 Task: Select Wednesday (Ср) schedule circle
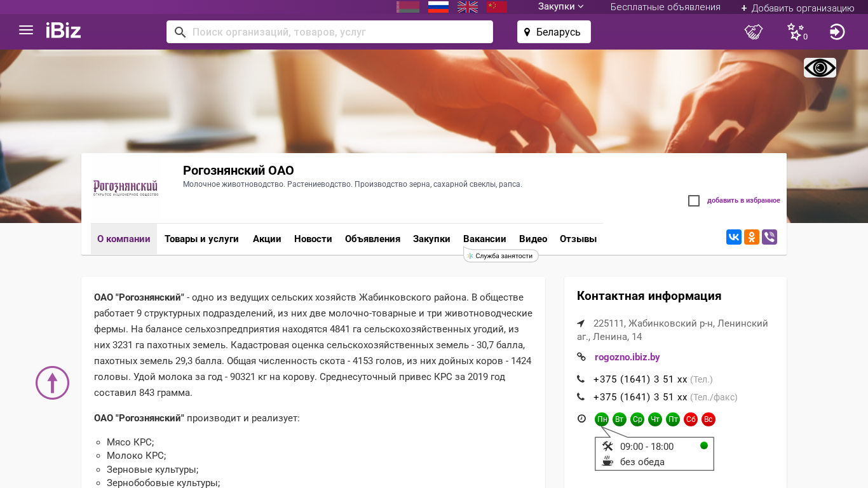coord(637,419)
